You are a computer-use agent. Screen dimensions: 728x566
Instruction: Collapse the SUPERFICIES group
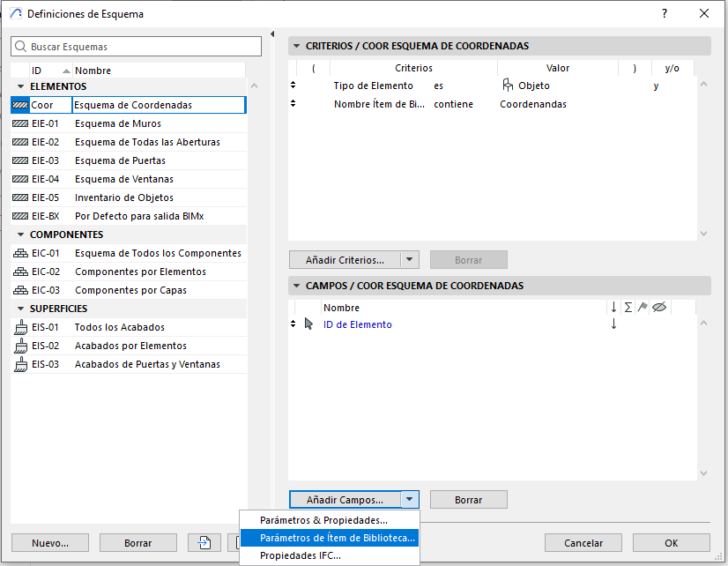(20, 309)
